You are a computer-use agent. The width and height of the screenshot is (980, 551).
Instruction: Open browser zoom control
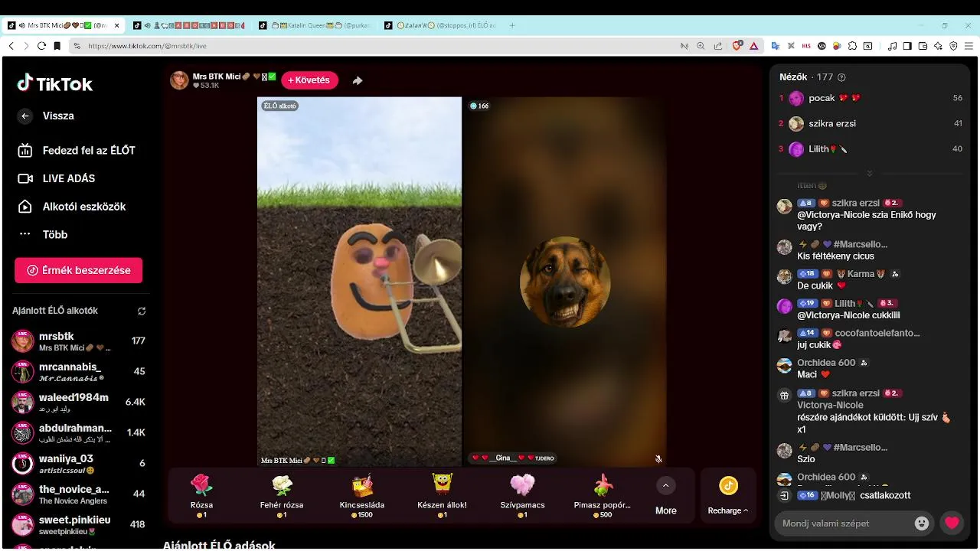click(x=701, y=46)
